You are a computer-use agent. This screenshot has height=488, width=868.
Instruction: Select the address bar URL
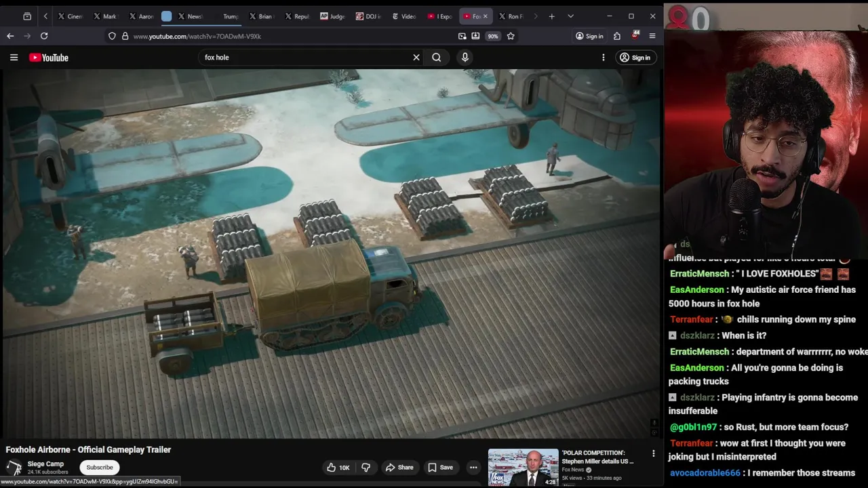[x=197, y=36]
